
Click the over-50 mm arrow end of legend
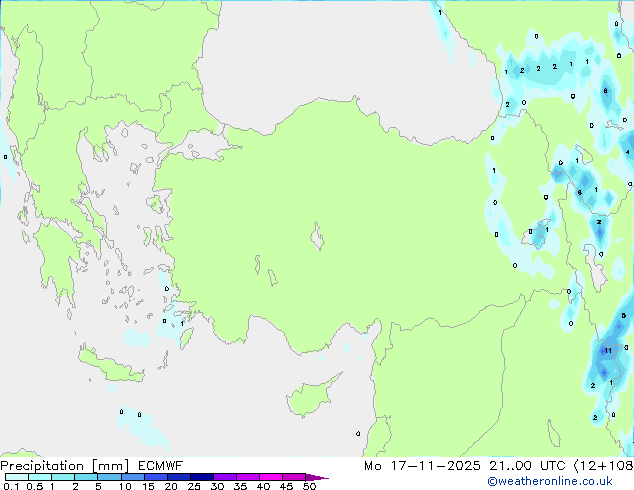[317, 477]
